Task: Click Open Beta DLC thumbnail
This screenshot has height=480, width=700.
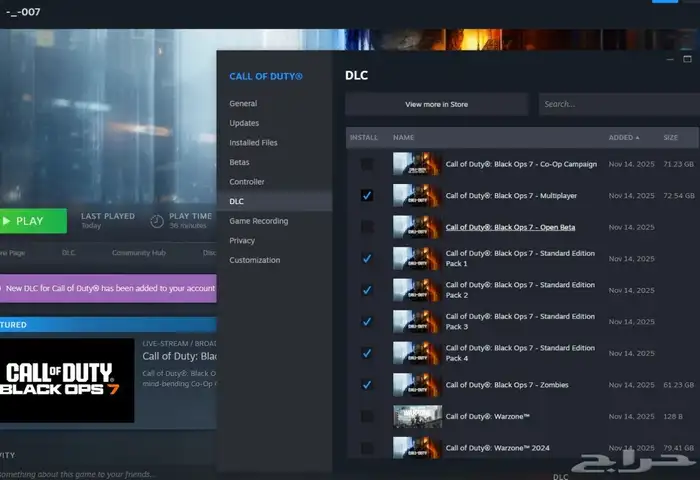Action: [x=417, y=227]
